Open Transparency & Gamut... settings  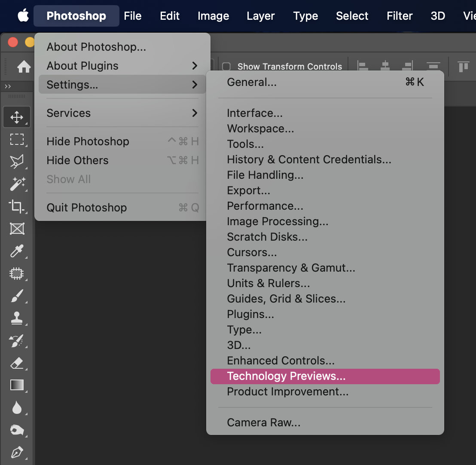tap(325, 268)
